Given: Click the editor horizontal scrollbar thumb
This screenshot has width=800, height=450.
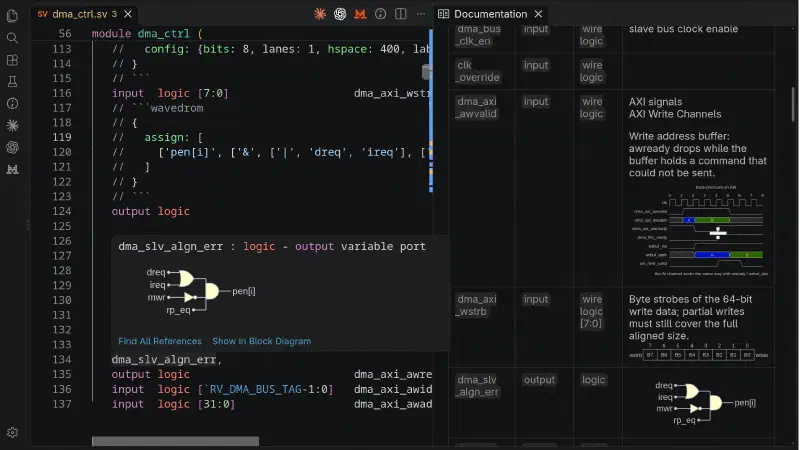Looking at the screenshot, I should [175, 441].
